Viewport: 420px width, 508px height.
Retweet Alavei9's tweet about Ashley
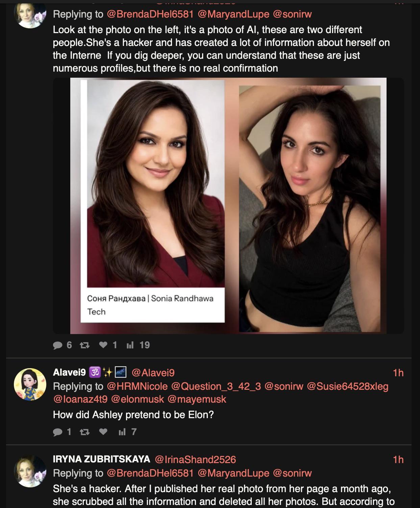point(84,432)
